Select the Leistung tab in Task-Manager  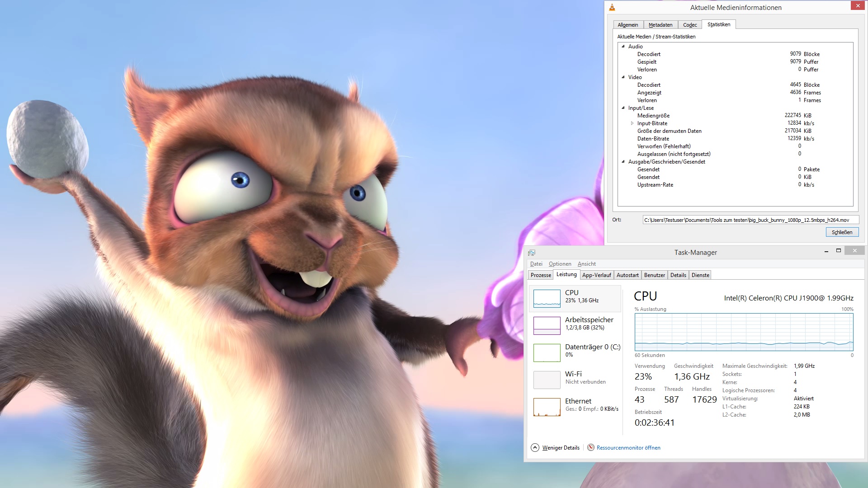click(566, 274)
